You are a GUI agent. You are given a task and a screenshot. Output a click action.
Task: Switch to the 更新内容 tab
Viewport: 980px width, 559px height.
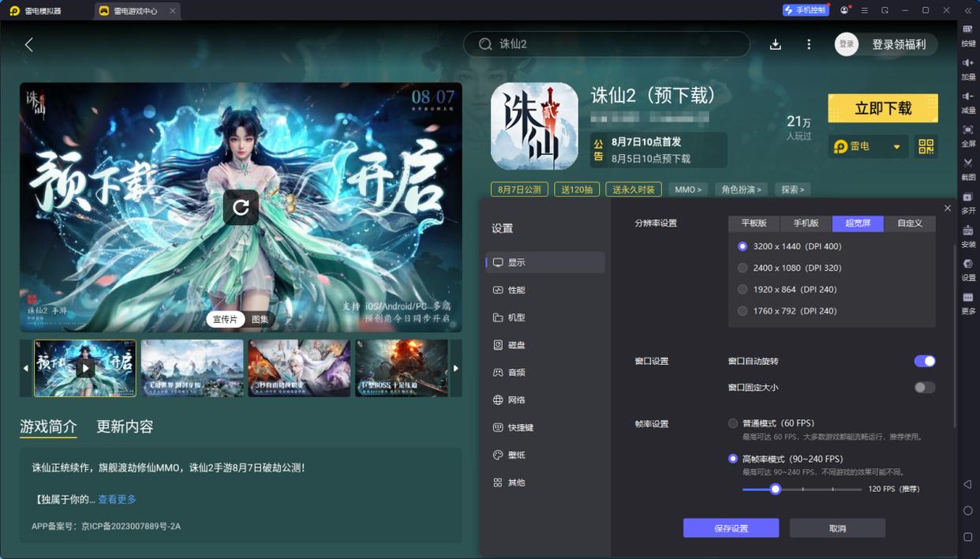tap(125, 426)
